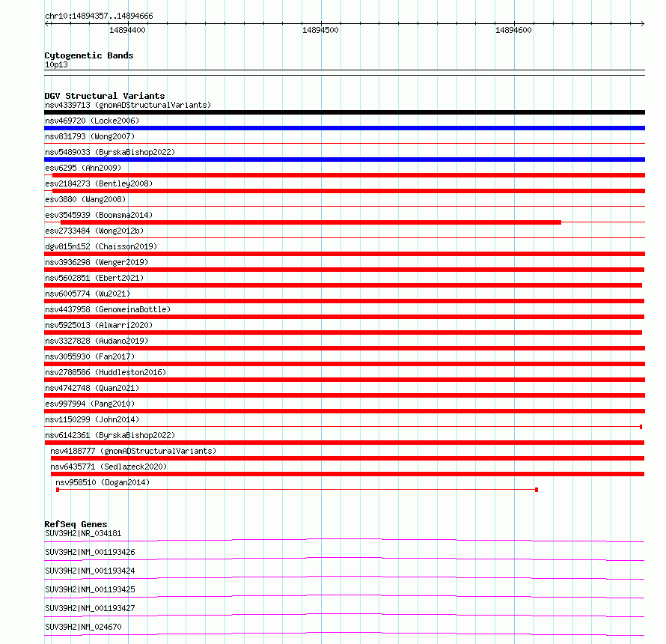Click small red marker on nsv1150299 line

(641, 427)
